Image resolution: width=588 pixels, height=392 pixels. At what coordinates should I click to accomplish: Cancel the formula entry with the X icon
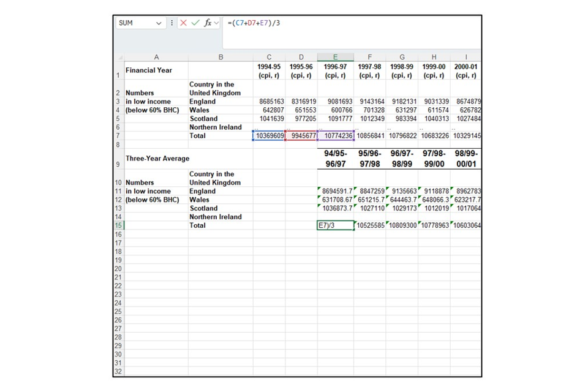[184, 23]
